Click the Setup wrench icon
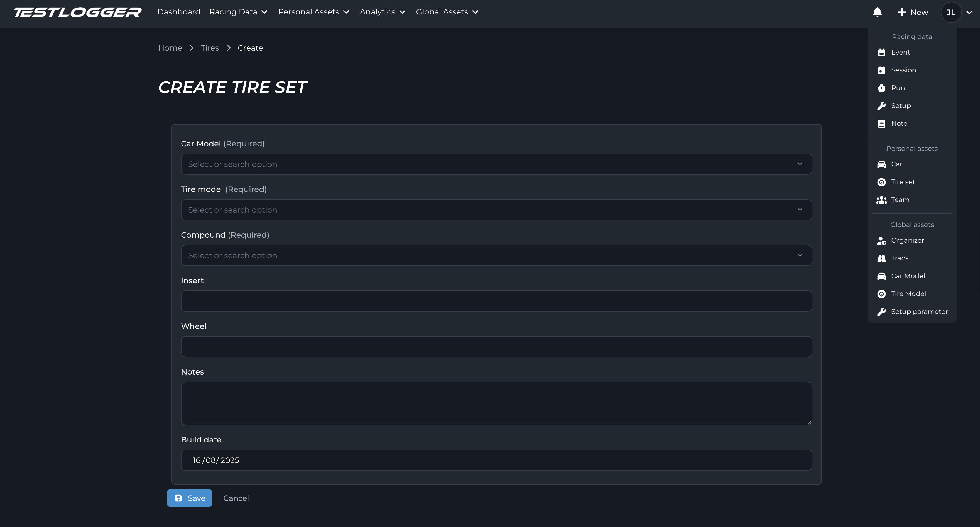 click(x=881, y=106)
